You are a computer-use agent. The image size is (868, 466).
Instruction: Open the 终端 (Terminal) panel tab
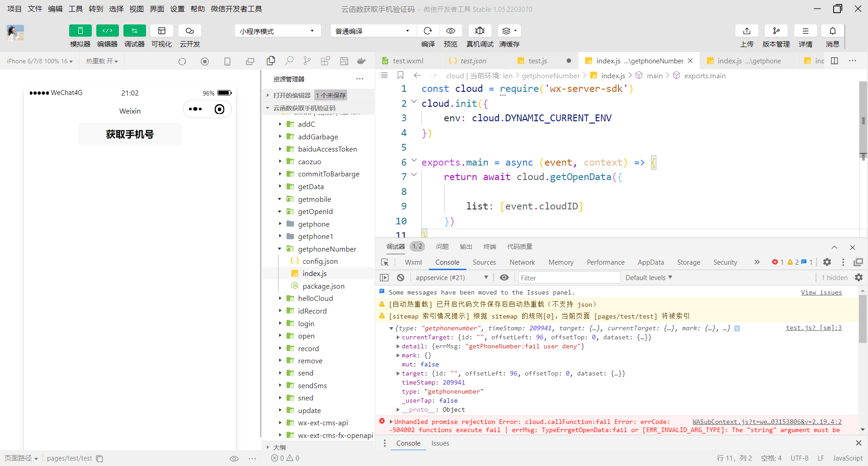click(x=490, y=247)
